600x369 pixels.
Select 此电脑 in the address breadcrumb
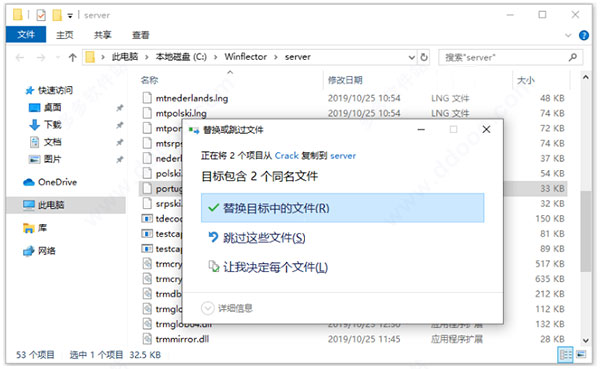(125, 57)
